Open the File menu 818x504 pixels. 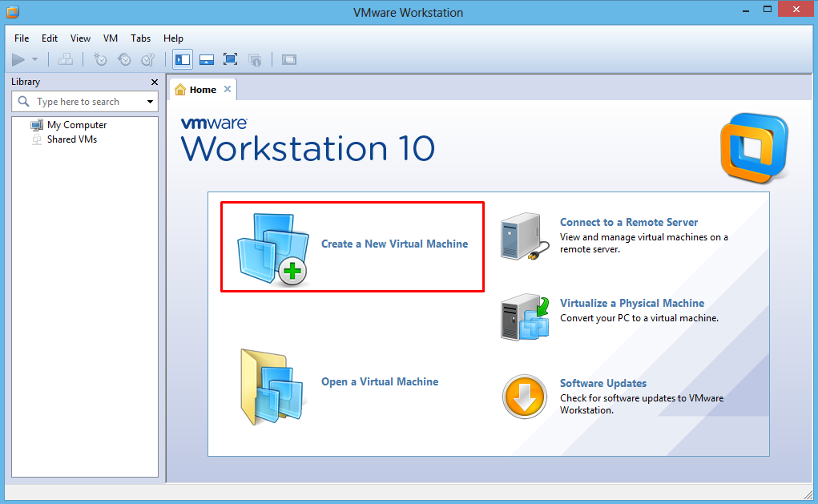coord(22,38)
